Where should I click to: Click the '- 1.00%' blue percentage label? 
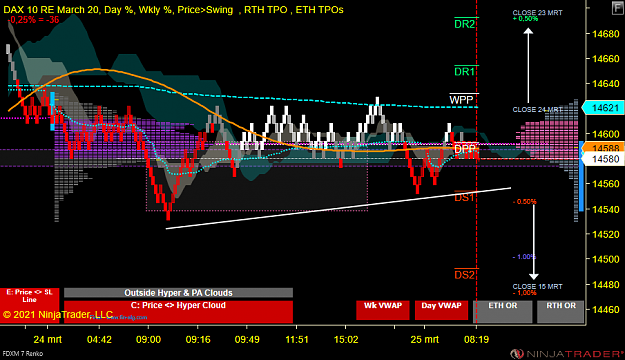[524, 257]
